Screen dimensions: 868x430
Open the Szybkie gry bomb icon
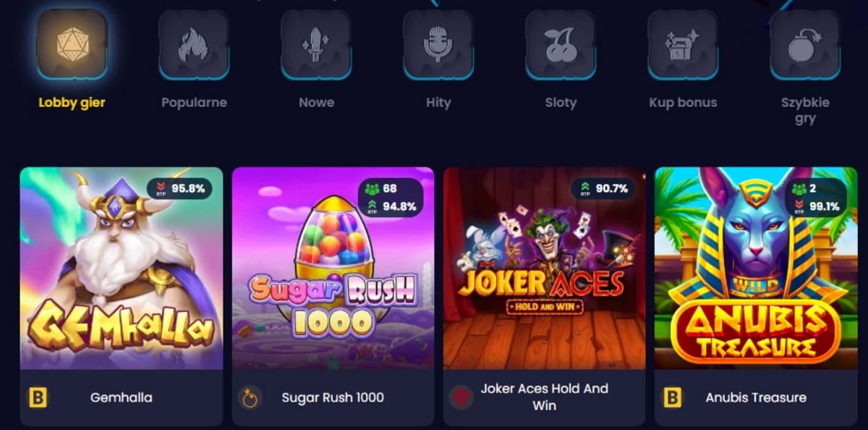(x=805, y=43)
